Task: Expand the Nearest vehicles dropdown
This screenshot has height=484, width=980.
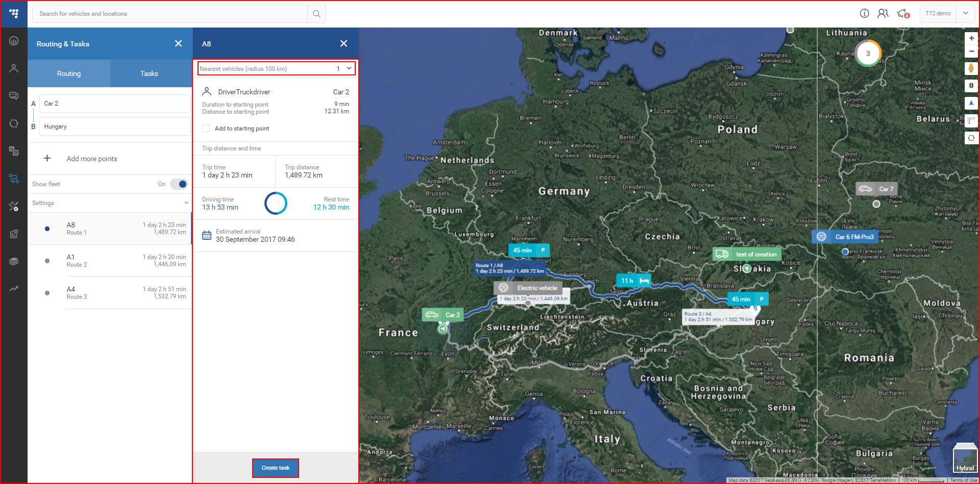Action: (x=276, y=68)
